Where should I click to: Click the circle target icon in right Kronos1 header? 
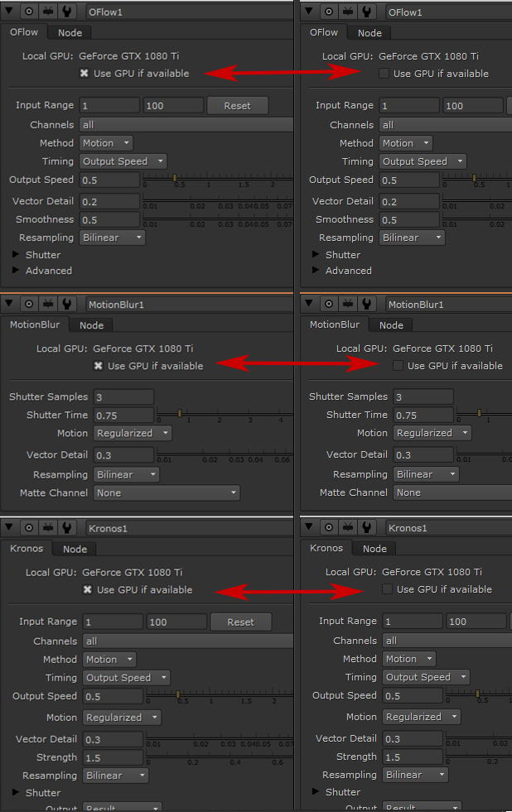pyautogui.click(x=330, y=527)
